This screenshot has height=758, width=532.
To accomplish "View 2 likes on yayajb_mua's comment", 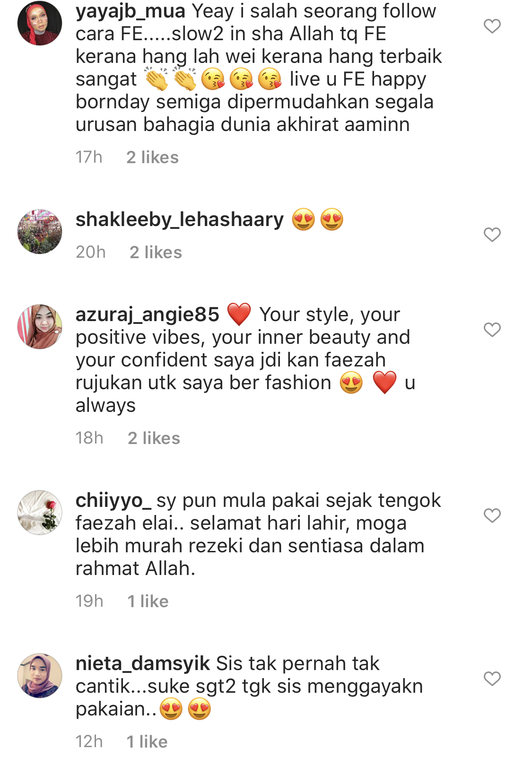I will tap(152, 157).
